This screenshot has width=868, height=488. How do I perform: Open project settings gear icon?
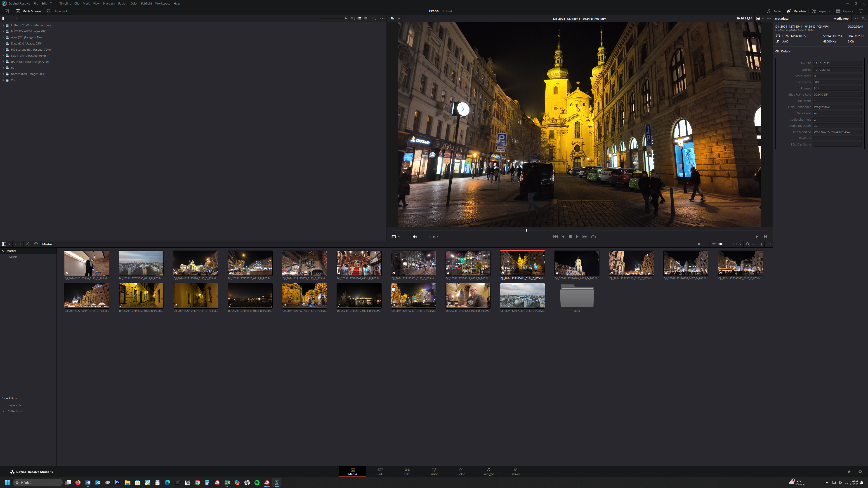(x=860, y=472)
